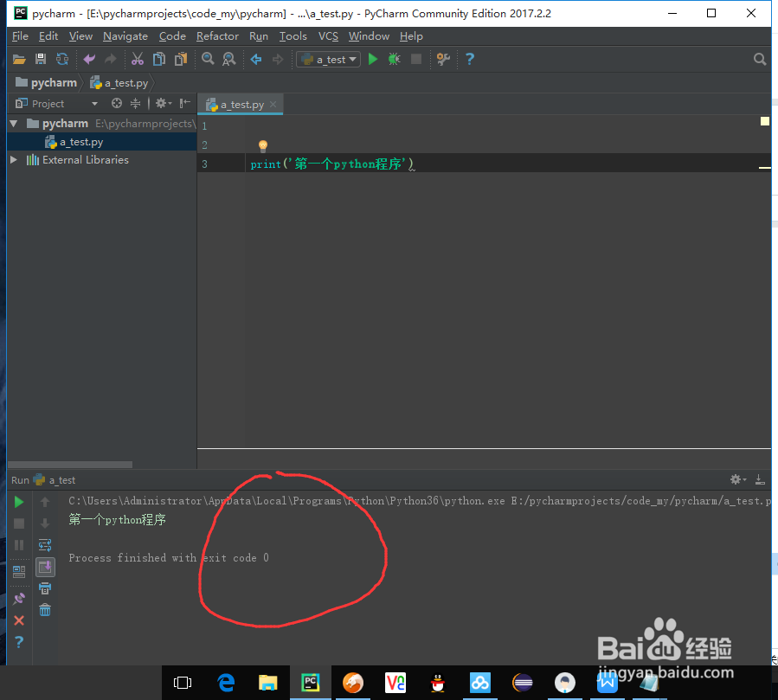Viewport: 778px width, 700px height.
Task: Close the Run tab with red X
Action: [x=19, y=620]
